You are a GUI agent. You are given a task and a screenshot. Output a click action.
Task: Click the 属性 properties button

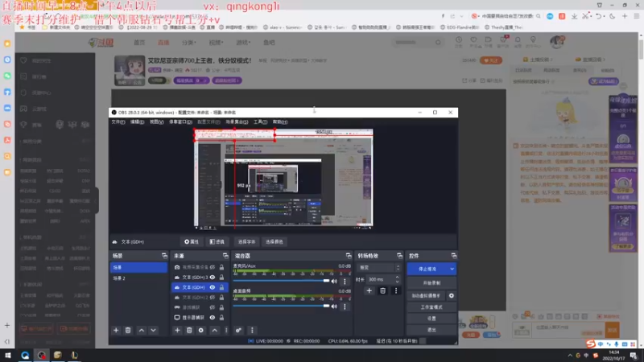point(192,242)
